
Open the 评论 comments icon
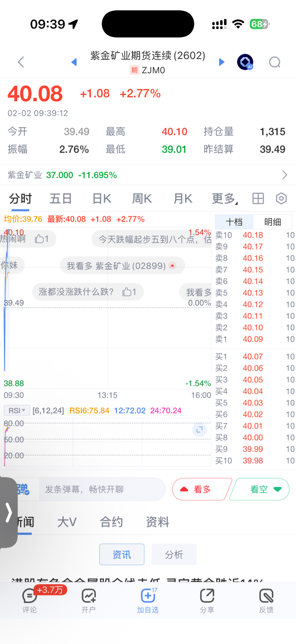coord(30,601)
